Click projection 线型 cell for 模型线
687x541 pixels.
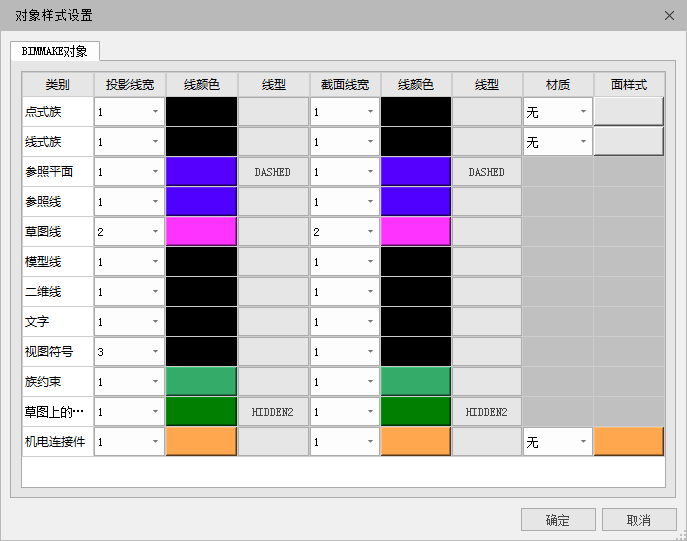(273, 262)
